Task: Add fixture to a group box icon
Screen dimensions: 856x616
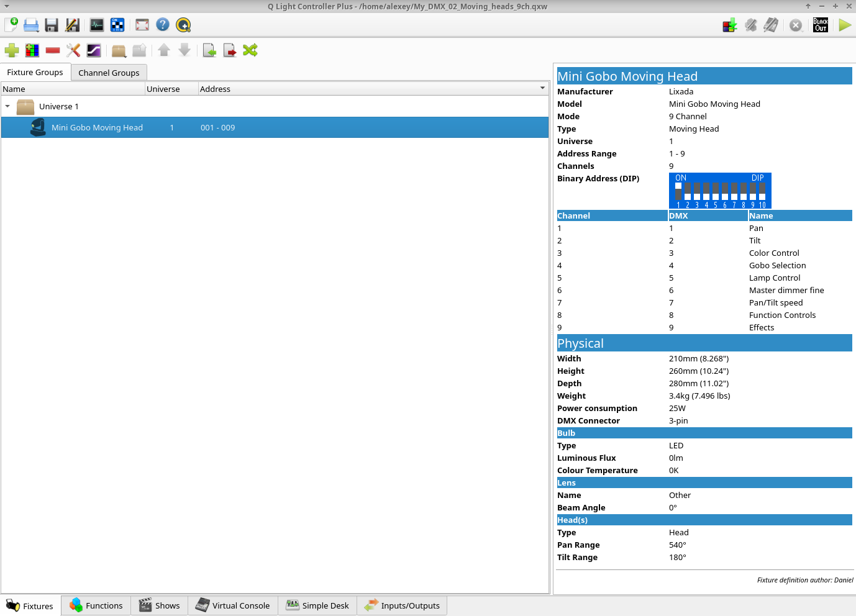Action: pyautogui.click(x=119, y=50)
